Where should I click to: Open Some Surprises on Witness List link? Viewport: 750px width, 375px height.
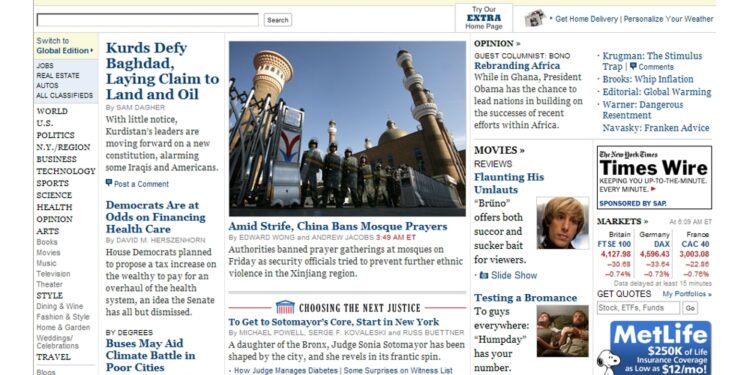pos(398,370)
